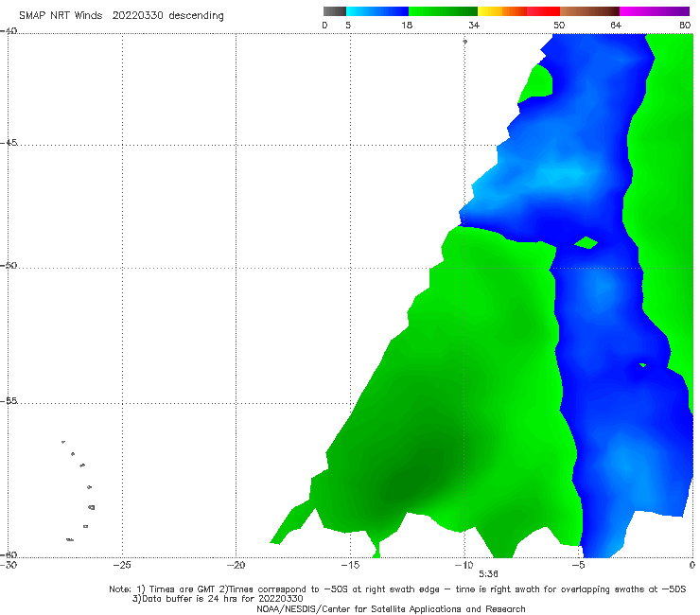Click the colorbar label '18'

[407, 25]
